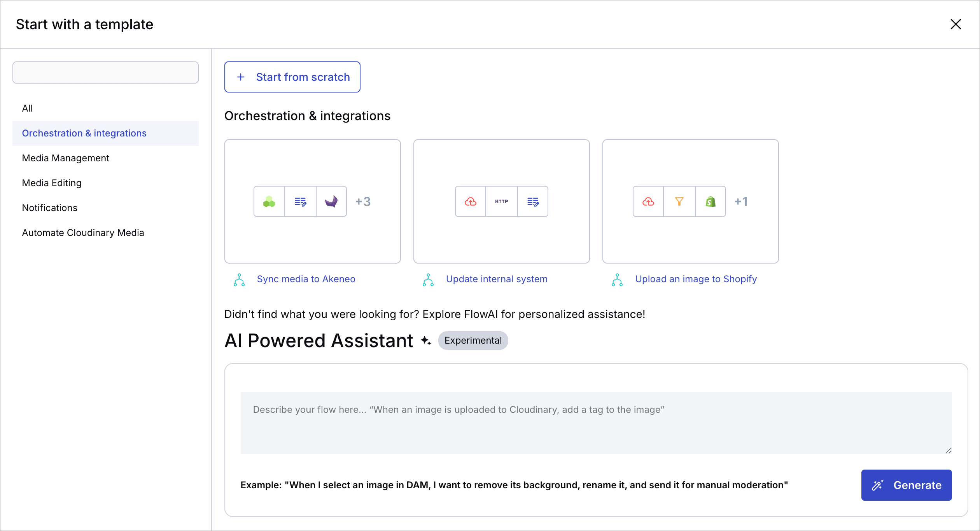Image resolution: width=980 pixels, height=531 pixels.
Task: Click cloud upload icon in Update internal system
Action: pos(471,201)
